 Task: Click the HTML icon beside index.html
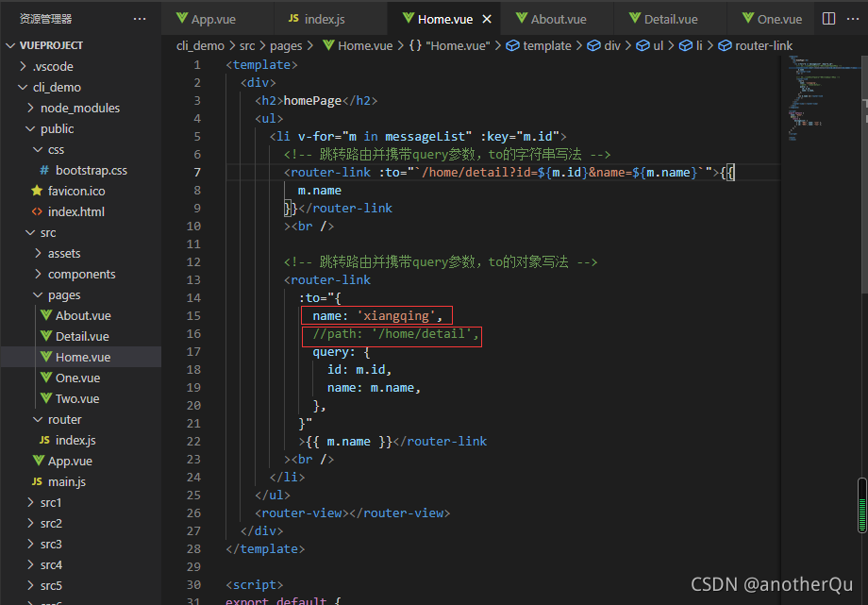[37, 211]
